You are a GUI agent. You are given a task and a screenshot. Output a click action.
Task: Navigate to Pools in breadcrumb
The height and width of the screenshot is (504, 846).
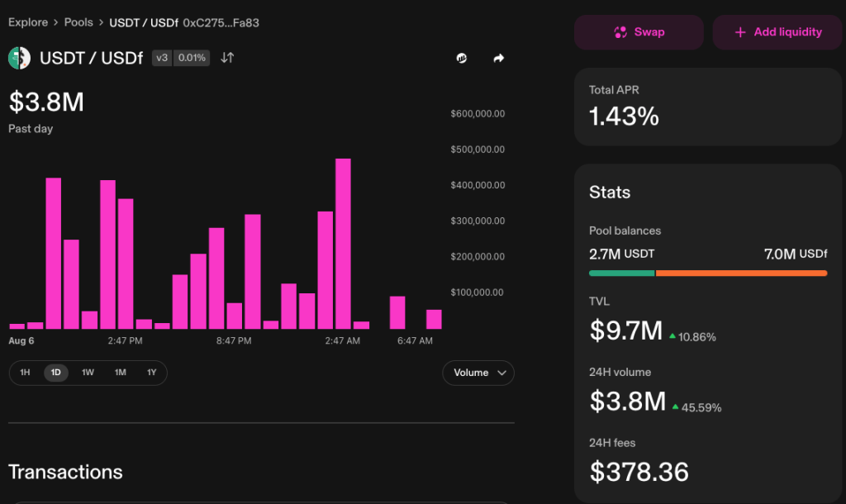tap(78, 22)
